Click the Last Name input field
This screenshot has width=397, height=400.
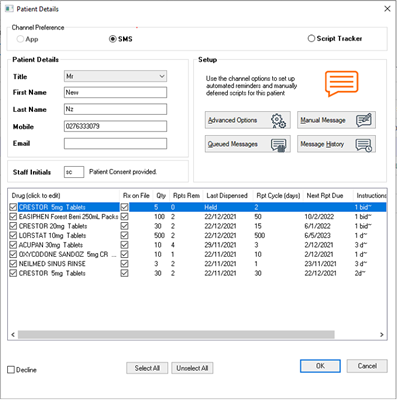coord(115,109)
